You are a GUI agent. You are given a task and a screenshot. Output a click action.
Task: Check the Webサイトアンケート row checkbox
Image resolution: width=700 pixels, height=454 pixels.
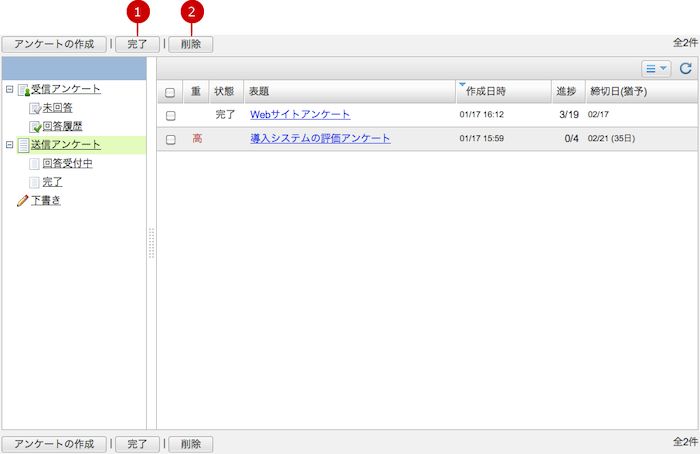(171, 116)
